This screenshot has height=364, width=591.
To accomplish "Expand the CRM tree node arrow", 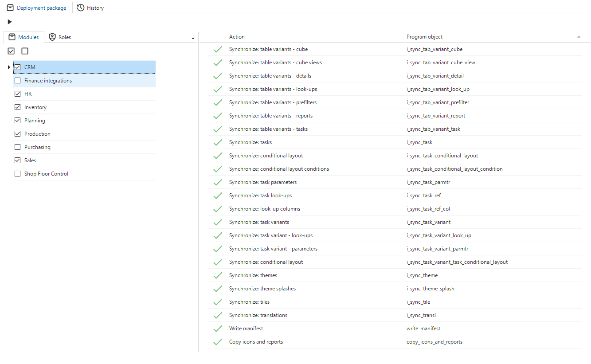I will (9, 67).
